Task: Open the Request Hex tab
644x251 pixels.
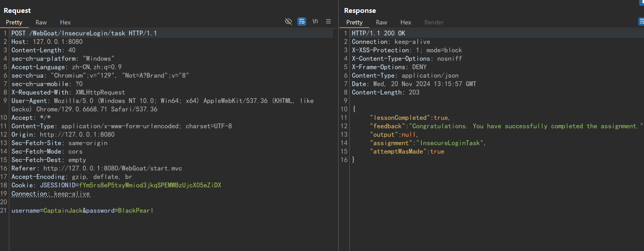Action: pos(65,22)
